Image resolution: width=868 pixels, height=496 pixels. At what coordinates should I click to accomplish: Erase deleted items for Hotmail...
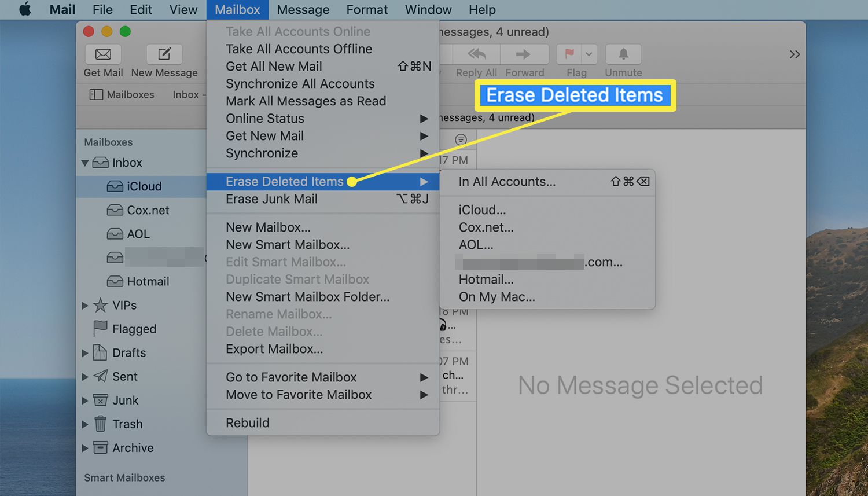(x=547, y=280)
